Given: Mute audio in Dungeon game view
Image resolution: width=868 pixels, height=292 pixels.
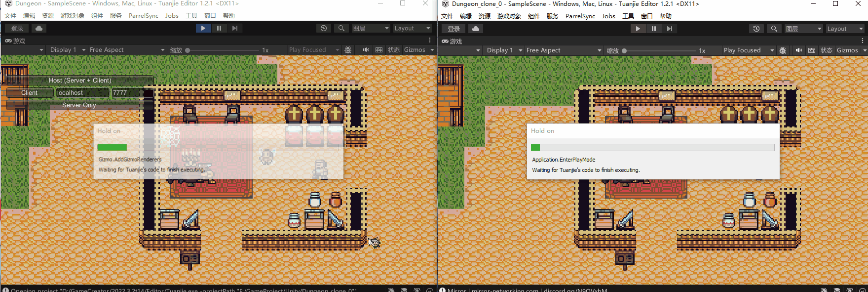Looking at the screenshot, I should (x=366, y=50).
